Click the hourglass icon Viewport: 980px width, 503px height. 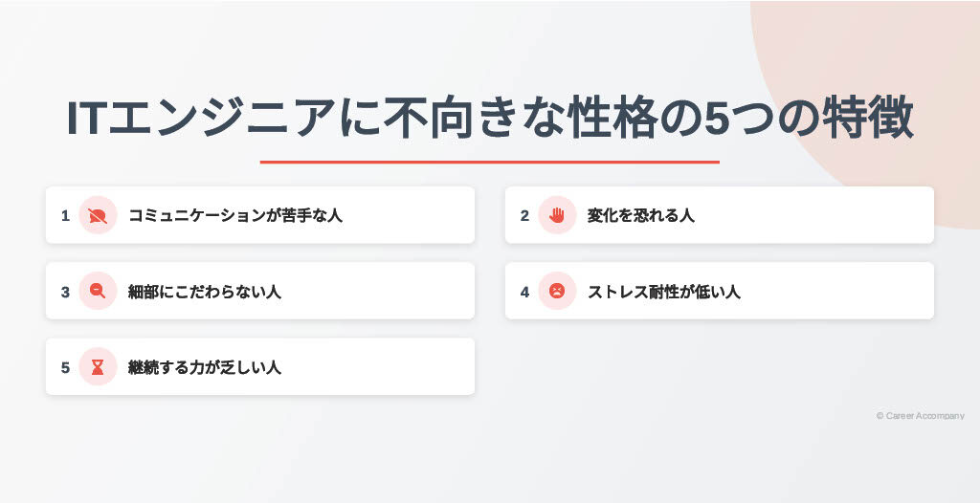[98, 367]
